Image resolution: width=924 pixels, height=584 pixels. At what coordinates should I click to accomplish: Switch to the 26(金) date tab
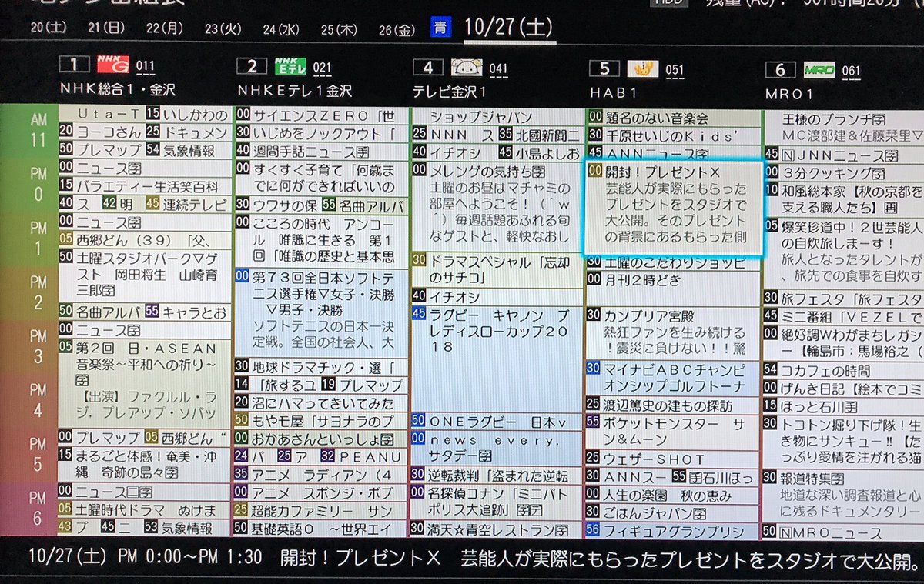click(397, 30)
